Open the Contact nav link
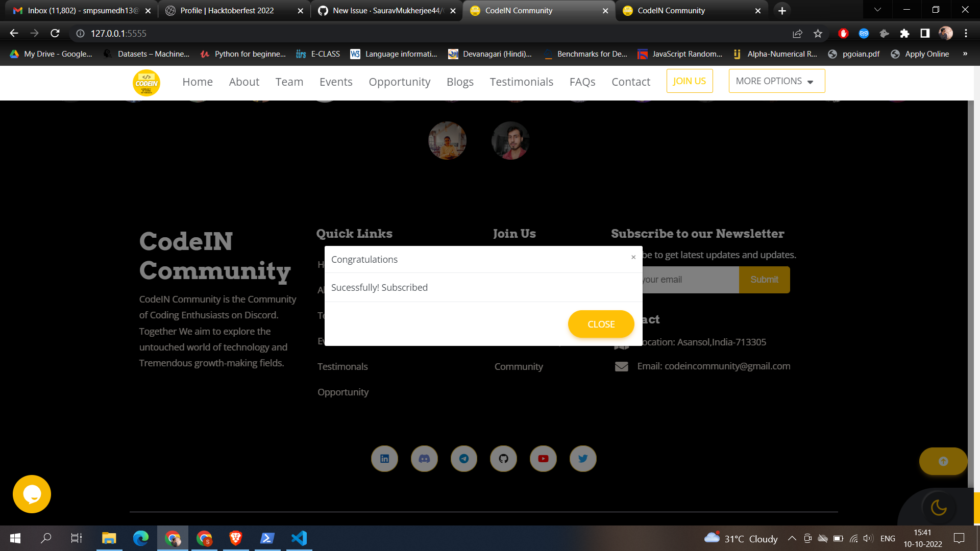 click(x=631, y=82)
